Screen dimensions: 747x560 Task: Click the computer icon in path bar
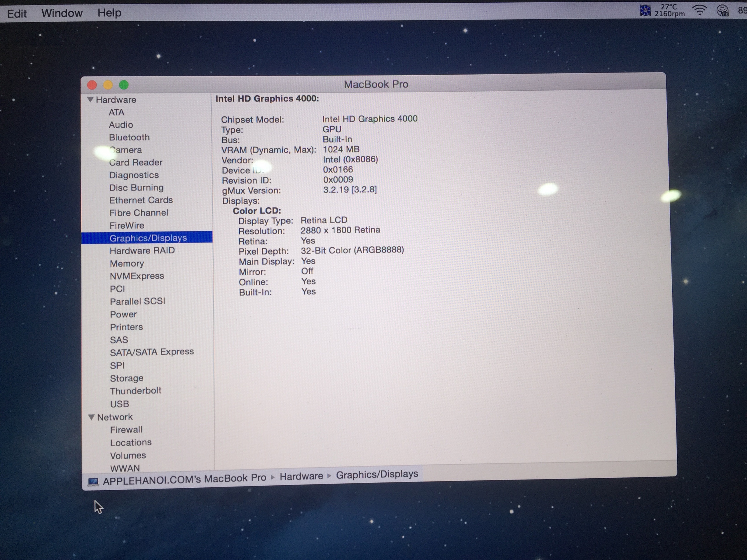pos(93,482)
